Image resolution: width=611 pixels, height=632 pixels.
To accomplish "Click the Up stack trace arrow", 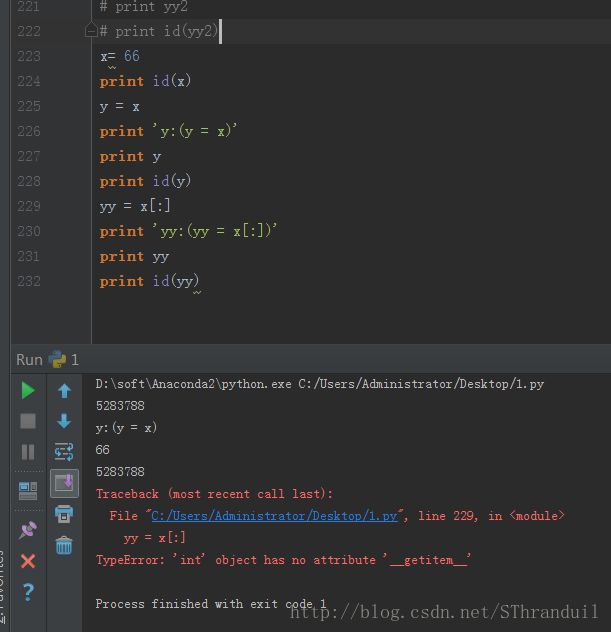I will [64, 391].
